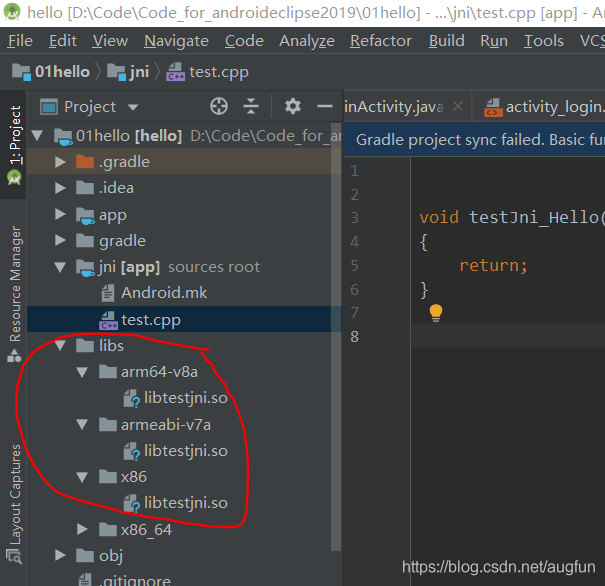Viewport: 605px width, 586px height.
Task: Click line number 8 in the gutter
Action: point(355,337)
